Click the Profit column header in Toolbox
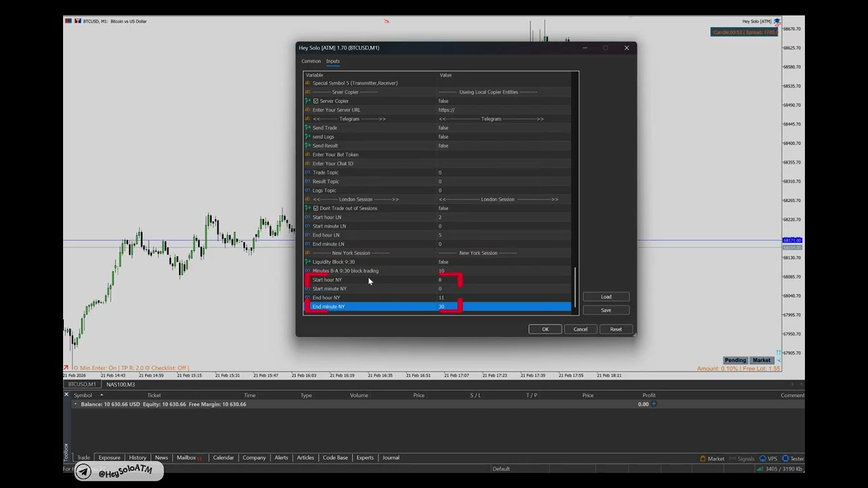Viewport: 868px width, 488px height. 649,395
